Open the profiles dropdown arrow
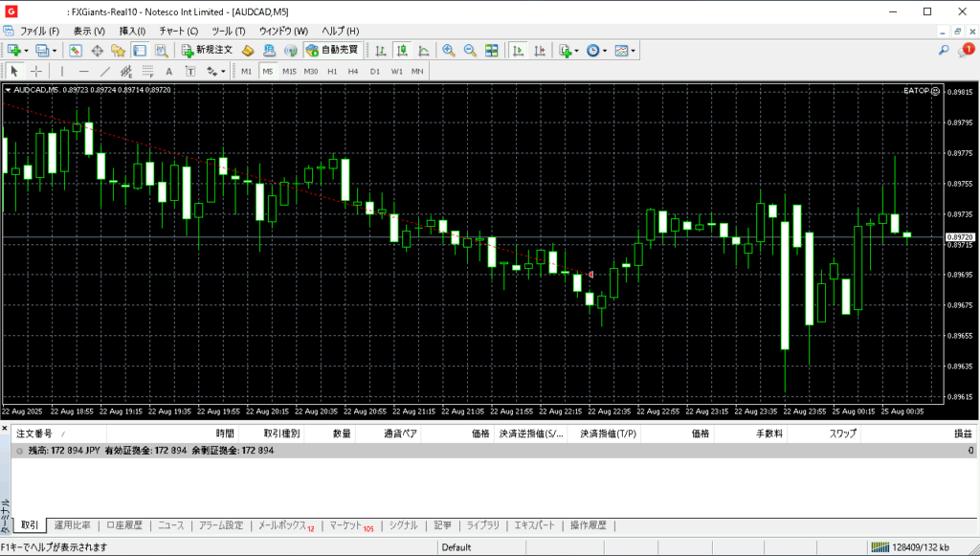980x556 pixels. [x=56, y=51]
